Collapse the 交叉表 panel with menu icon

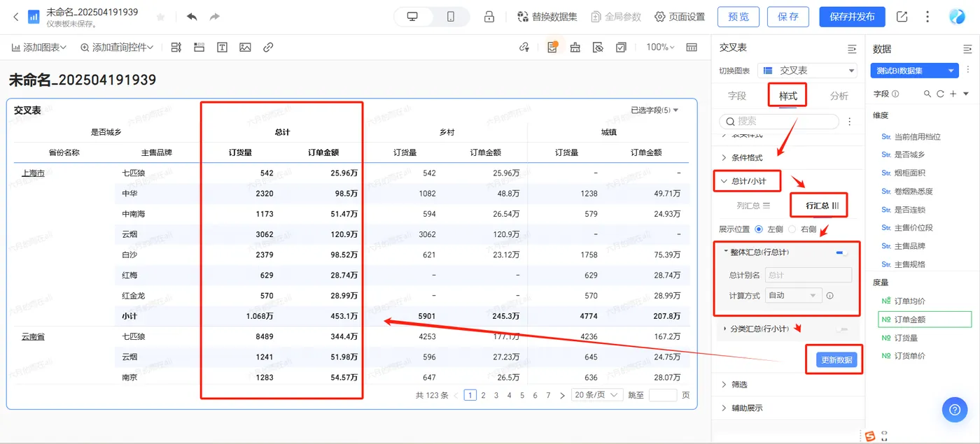(x=852, y=49)
